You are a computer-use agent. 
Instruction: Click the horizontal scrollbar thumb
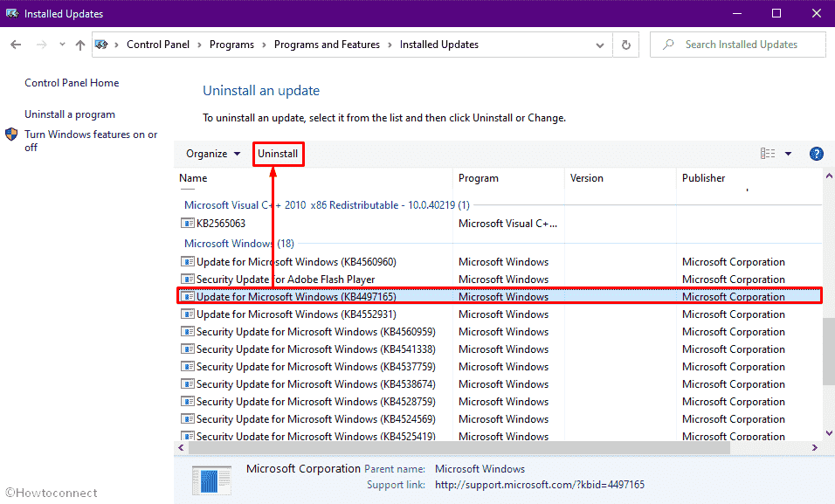459,448
